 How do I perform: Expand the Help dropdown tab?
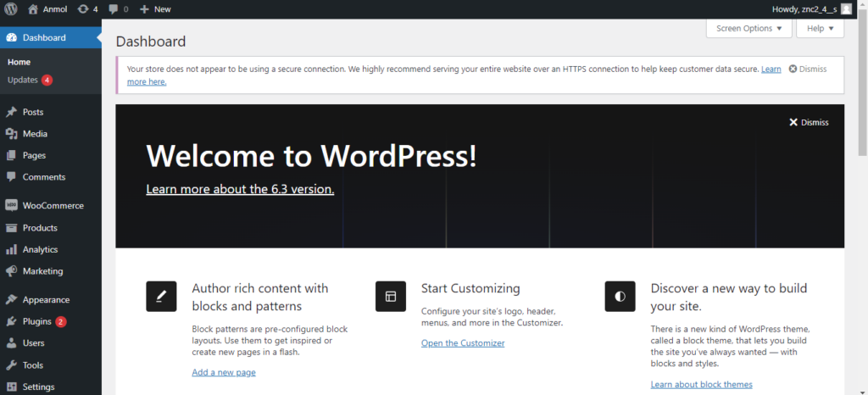(x=820, y=28)
